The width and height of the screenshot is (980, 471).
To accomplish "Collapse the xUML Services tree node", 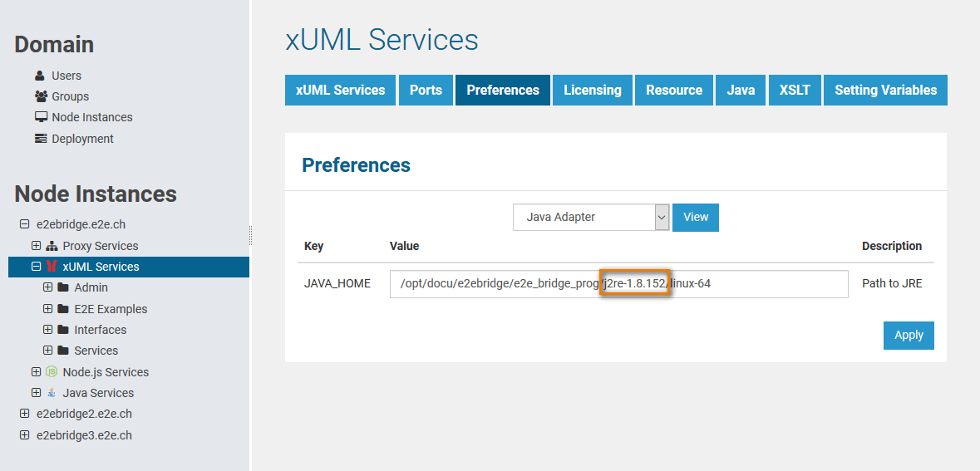I will click(x=36, y=267).
